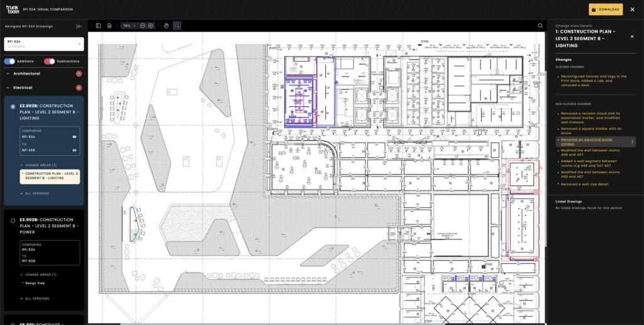Screen dimensions: 644x325
Task: Expand the Architectural section
Action: (9, 74)
